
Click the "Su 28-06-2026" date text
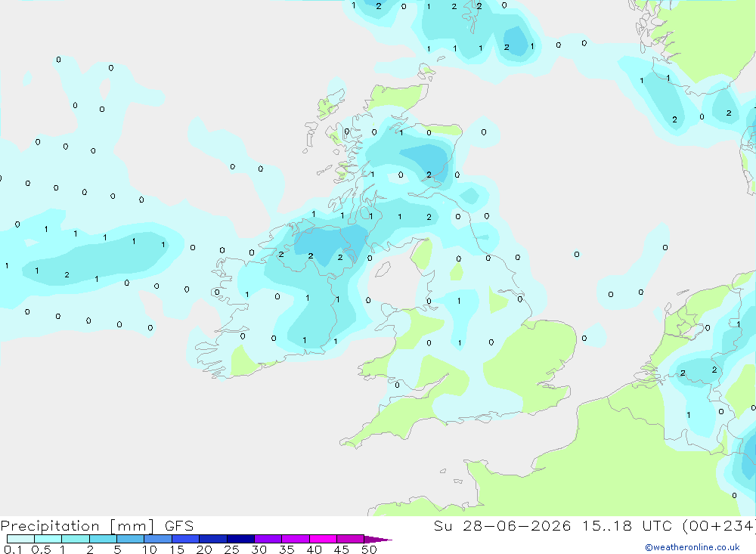click(502, 525)
